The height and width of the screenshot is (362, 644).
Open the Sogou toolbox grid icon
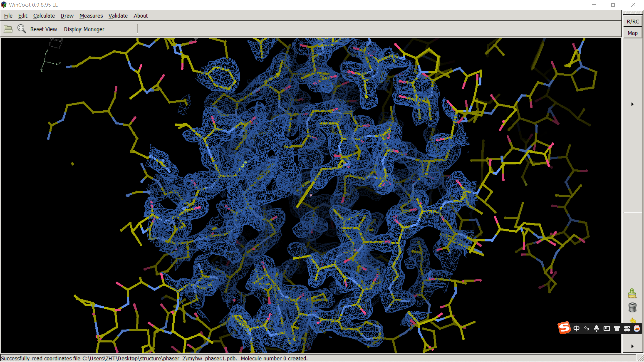627,328
